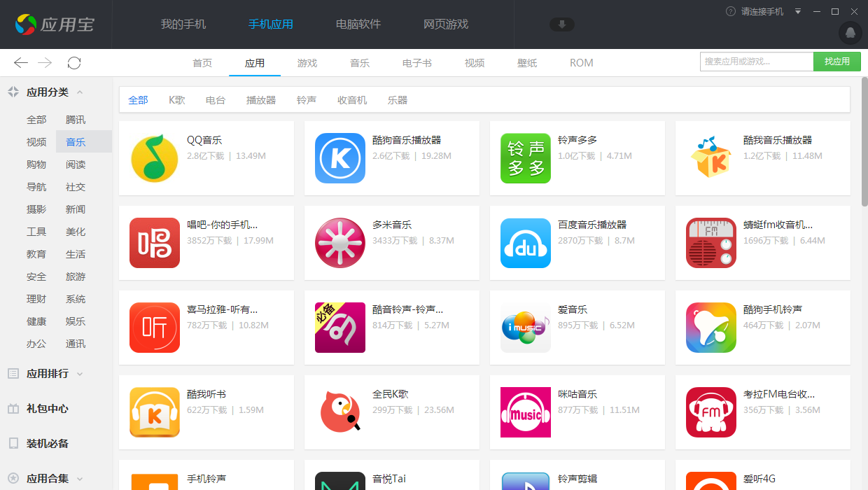Filter by 乐器 category
Viewport: 868px width, 490px height.
coord(398,100)
